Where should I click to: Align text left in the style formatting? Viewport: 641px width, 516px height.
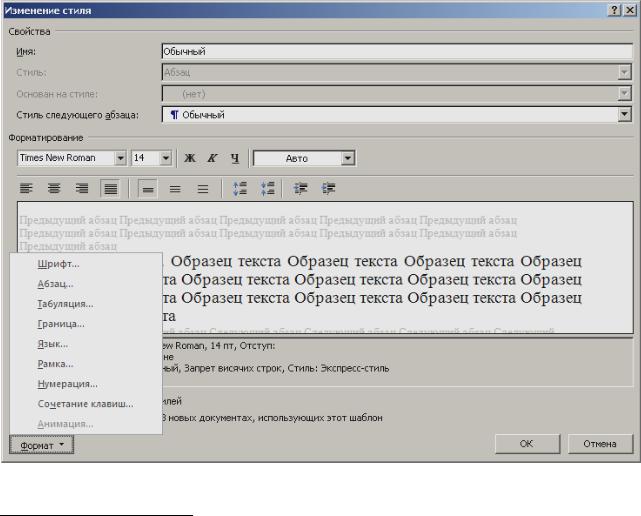tap(27, 189)
